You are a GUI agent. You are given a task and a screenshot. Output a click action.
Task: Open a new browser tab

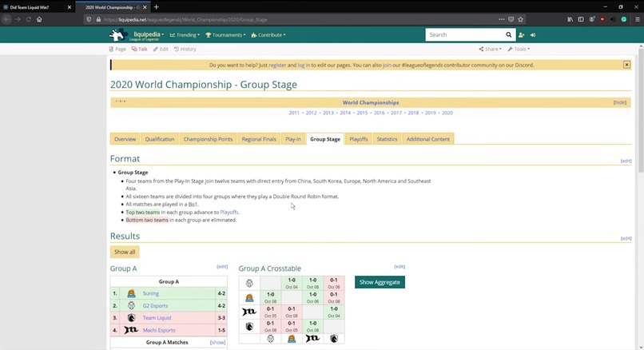pos(156,7)
